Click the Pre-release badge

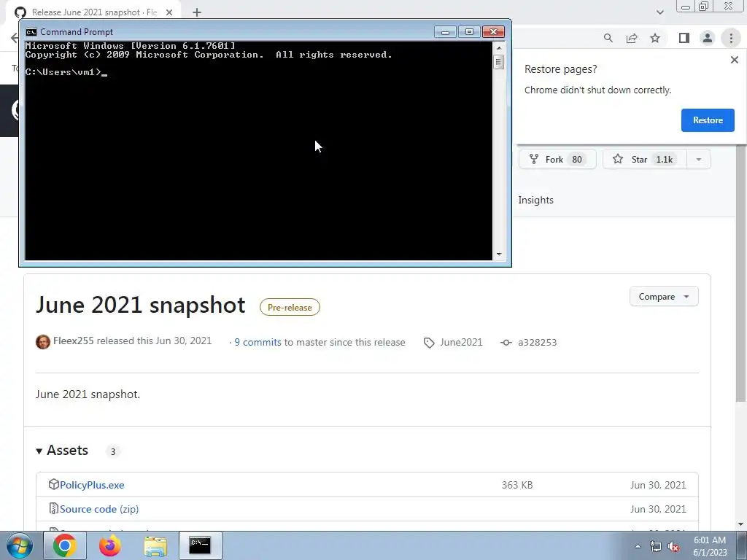(x=290, y=307)
